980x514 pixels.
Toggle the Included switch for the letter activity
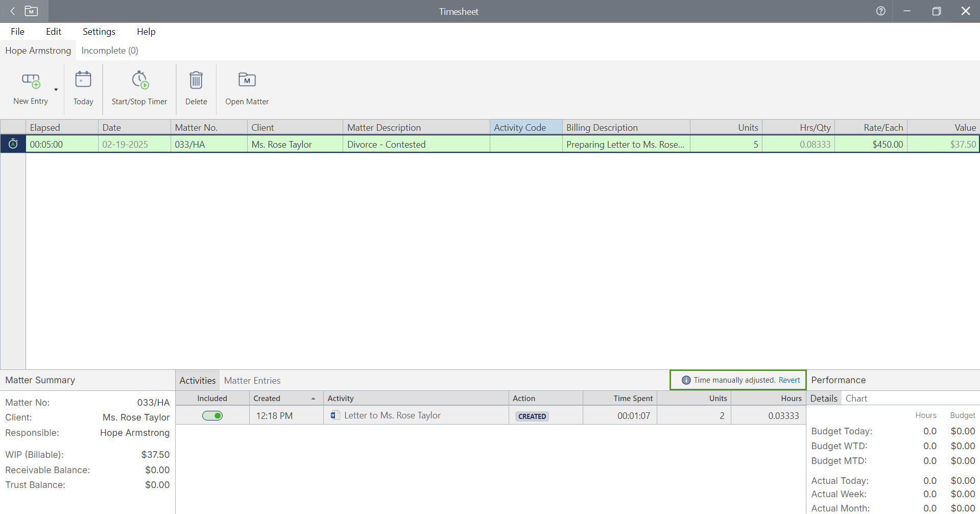(x=212, y=415)
